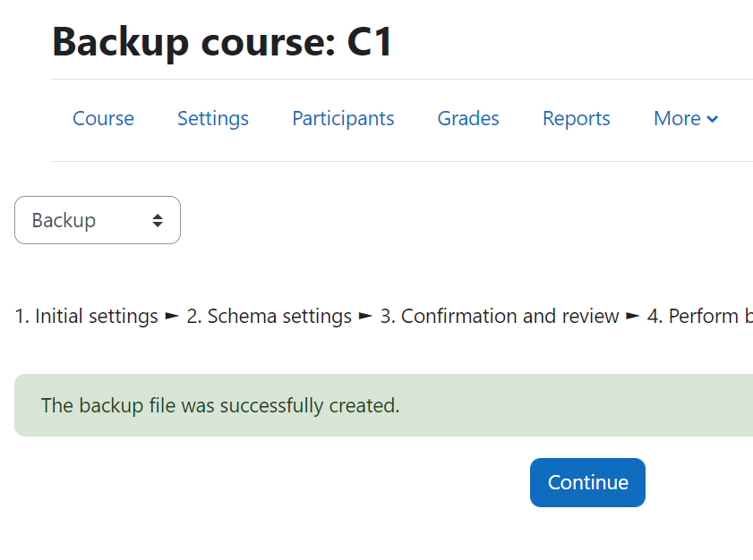The width and height of the screenshot is (753, 560).
Task: Click arrow between Initial and Schema settings
Action: point(172,316)
